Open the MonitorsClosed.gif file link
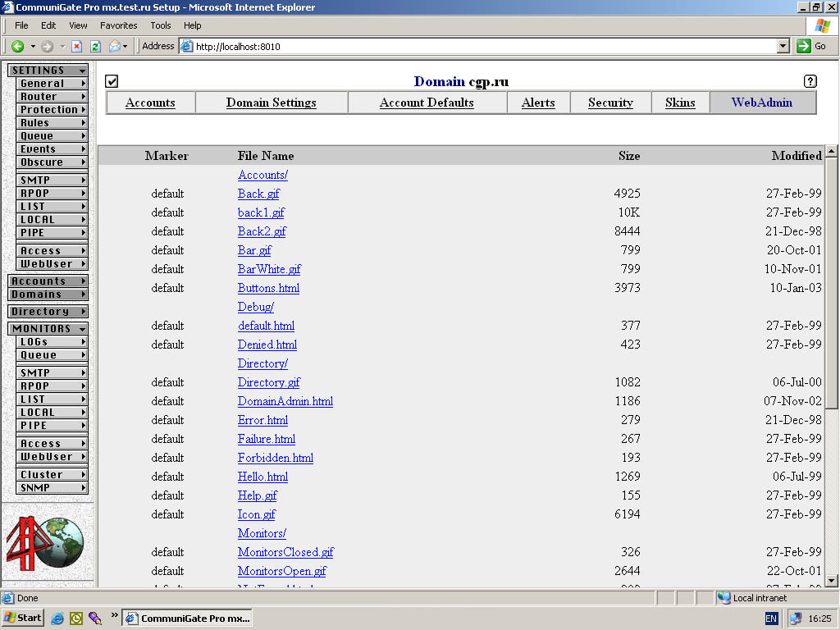This screenshot has height=630, width=840. [x=286, y=552]
